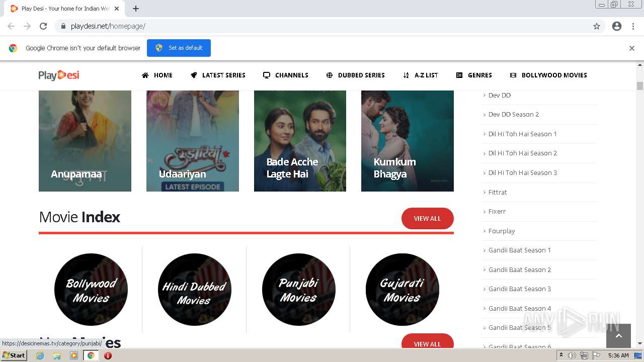Open Gandii Baat Season 4 link
Viewport: 644px width, 362px height.
pyautogui.click(x=520, y=308)
